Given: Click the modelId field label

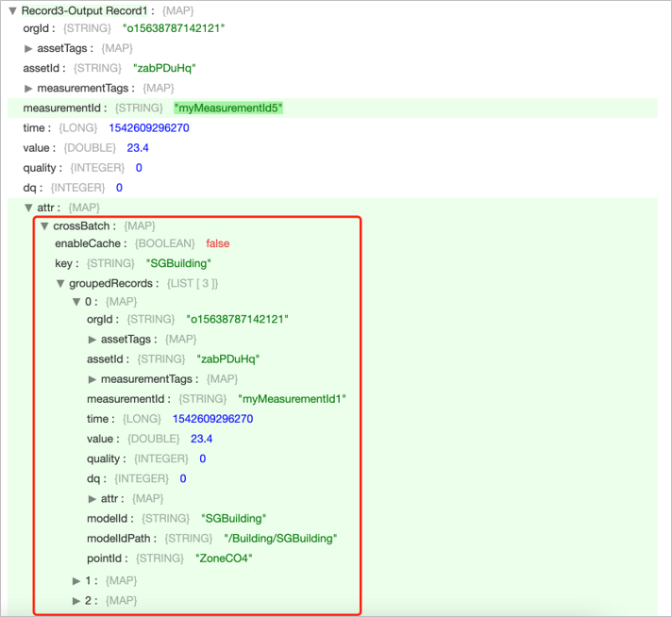Looking at the screenshot, I should pos(109,519).
